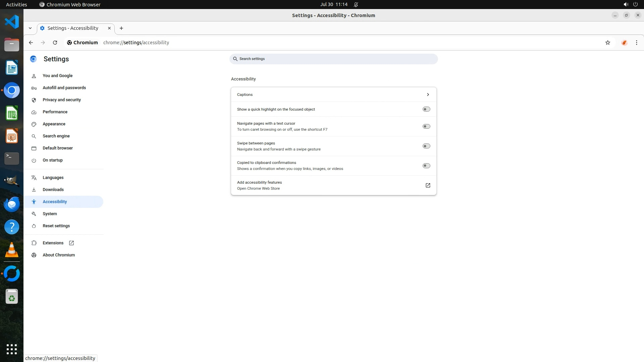Open the system volume indicator in the top bar
The image size is (644, 362).
[x=626, y=4]
